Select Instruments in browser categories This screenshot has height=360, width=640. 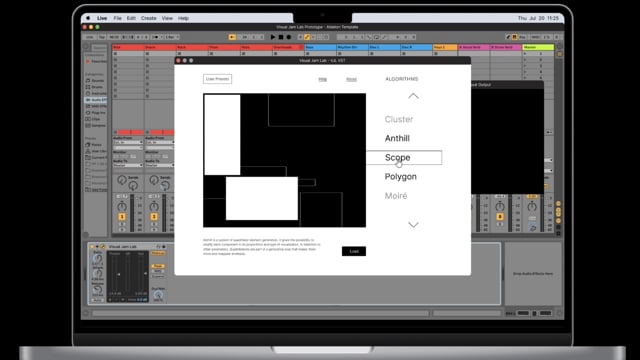pos(96,93)
